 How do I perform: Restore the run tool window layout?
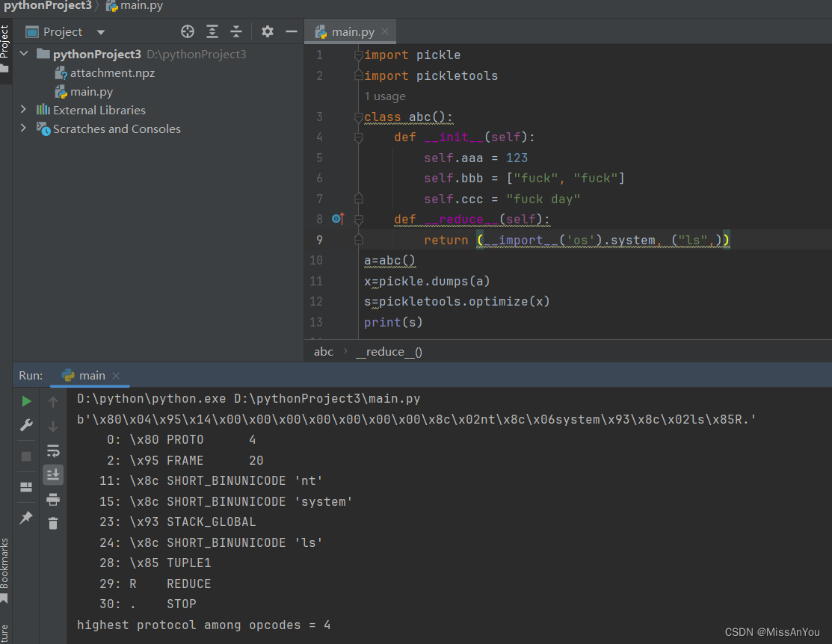(x=26, y=487)
